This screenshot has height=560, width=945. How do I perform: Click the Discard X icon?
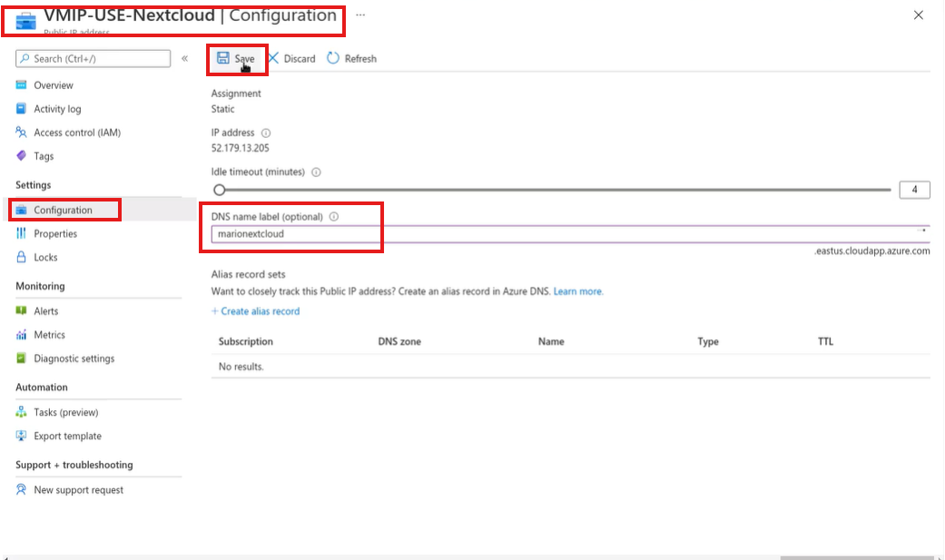pos(273,58)
